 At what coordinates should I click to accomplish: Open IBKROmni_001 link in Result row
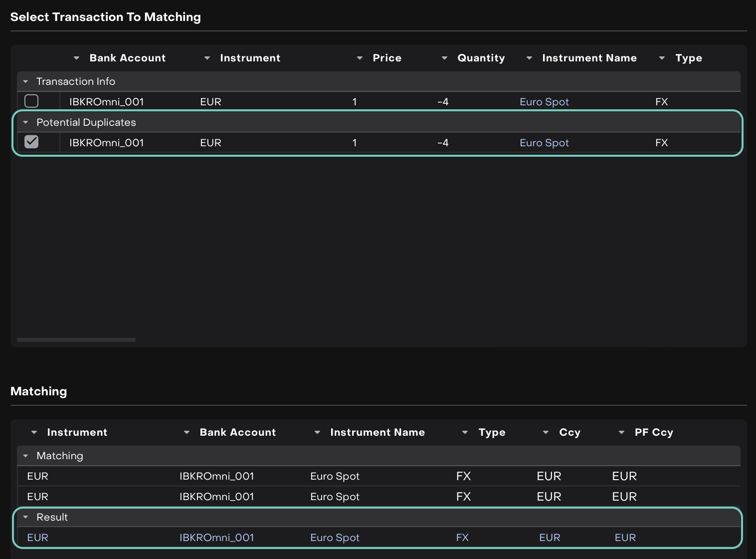216,538
